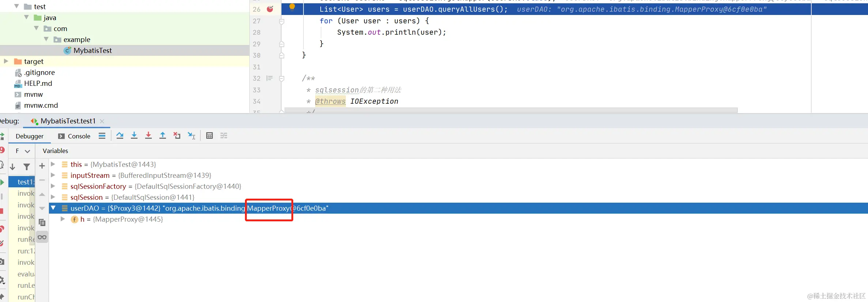Open the thread selector dropdown labeled F
The width and height of the screenshot is (868, 302).
pyautogui.click(x=23, y=151)
